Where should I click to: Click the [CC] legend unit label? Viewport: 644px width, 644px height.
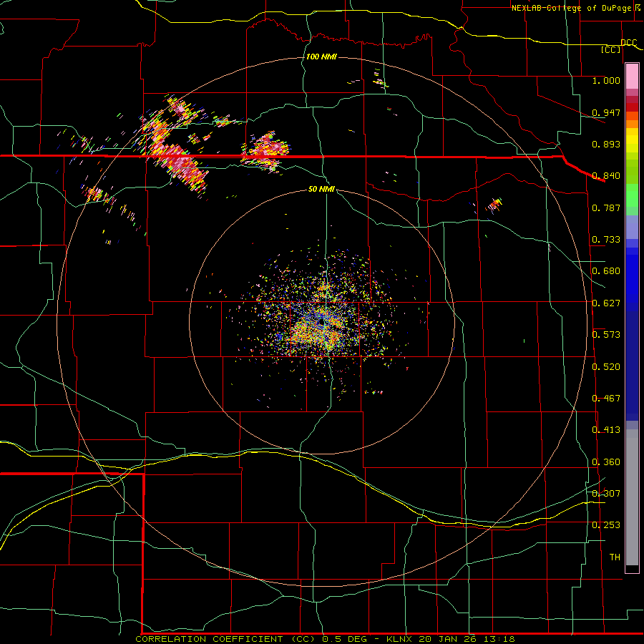[x=611, y=49]
